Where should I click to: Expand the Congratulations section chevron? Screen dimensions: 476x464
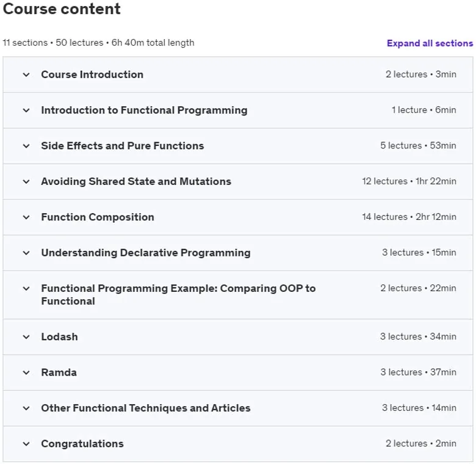[x=26, y=444]
